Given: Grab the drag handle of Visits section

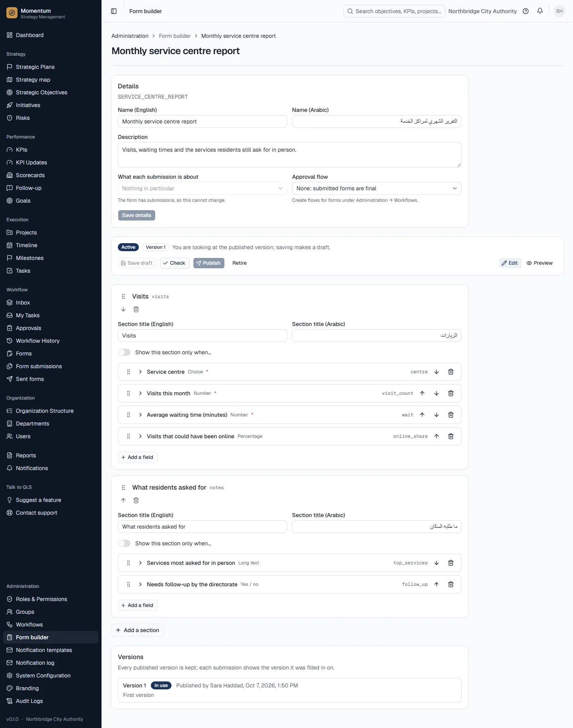Looking at the screenshot, I should (x=123, y=297).
